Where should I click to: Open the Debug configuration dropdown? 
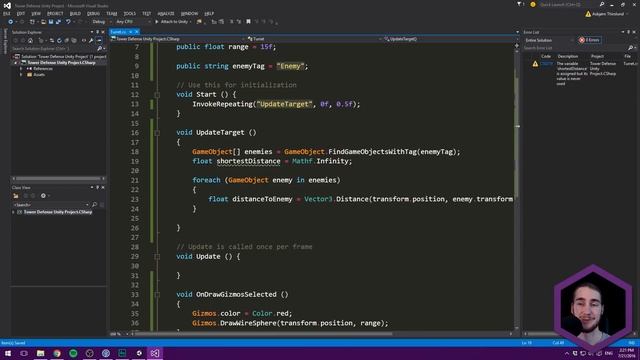pyautogui.click(x=101, y=22)
